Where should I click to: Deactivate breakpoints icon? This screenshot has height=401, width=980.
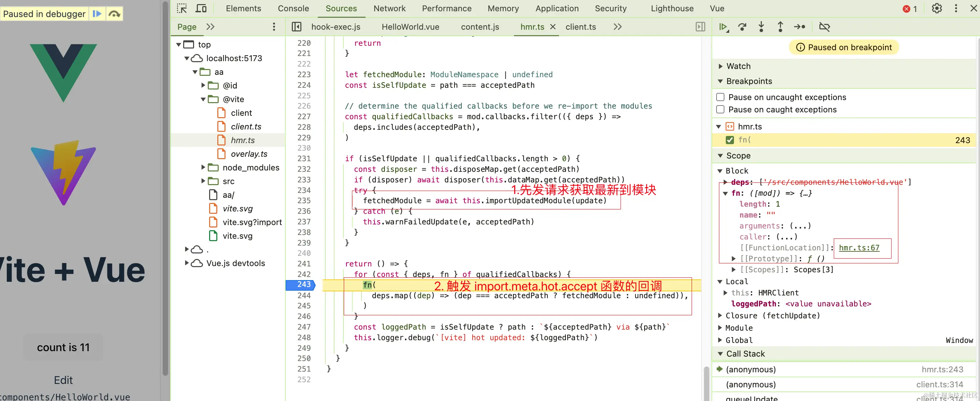pyautogui.click(x=825, y=27)
